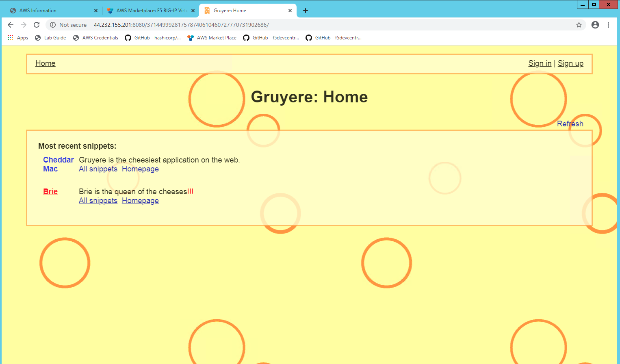Select the Gruyere: Home tab

(248, 11)
